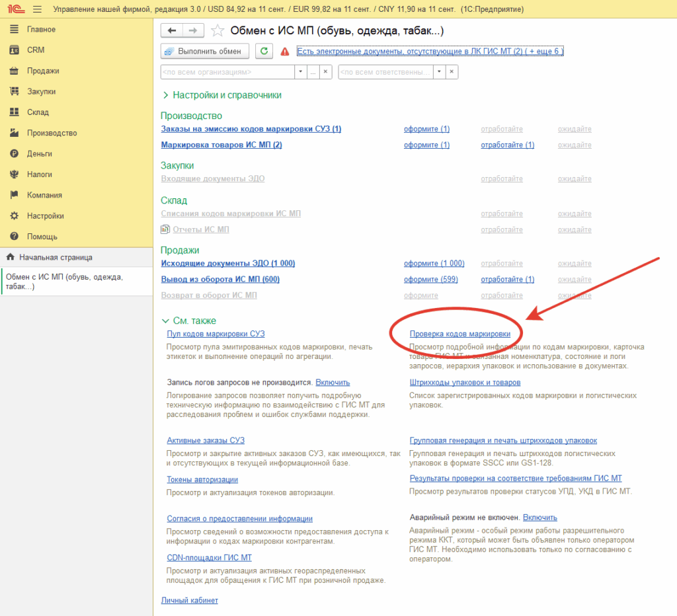Click the 1C logo icon
The width and height of the screenshot is (677, 616).
click(x=16, y=9)
